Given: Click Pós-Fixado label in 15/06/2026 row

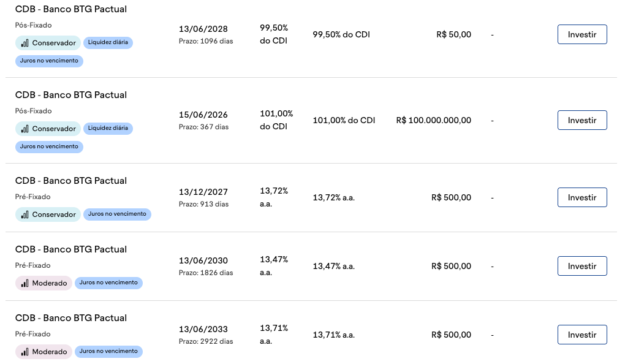Looking at the screenshot, I should [34, 111].
